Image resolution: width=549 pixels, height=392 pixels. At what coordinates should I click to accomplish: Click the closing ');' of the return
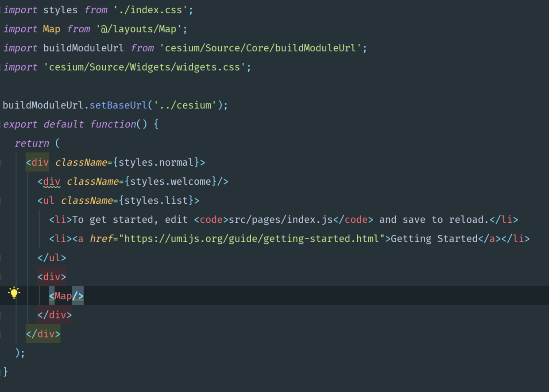point(20,353)
